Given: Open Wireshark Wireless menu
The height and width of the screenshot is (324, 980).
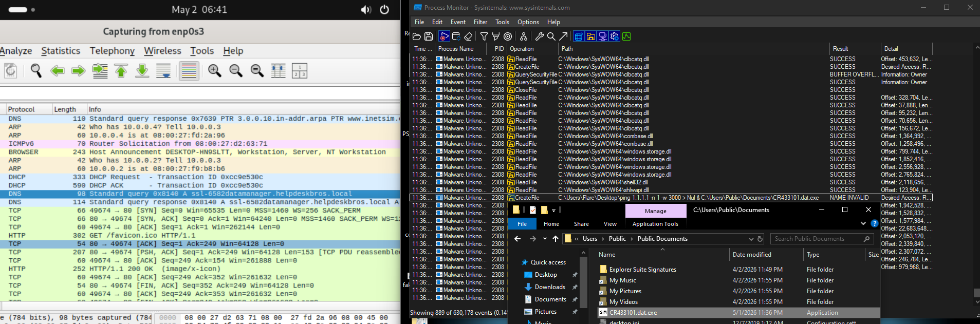Looking at the screenshot, I should [162, 51].
